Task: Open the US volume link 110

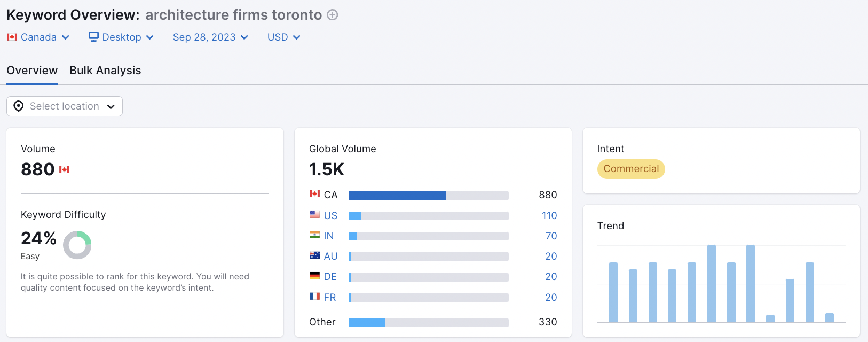Action: [x=549, y=215]
